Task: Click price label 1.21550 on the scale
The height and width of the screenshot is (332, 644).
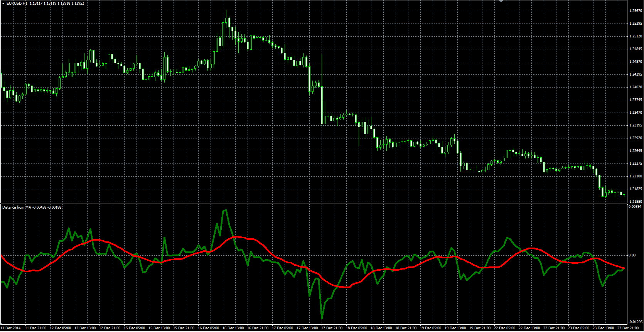Action: [636, 202]
